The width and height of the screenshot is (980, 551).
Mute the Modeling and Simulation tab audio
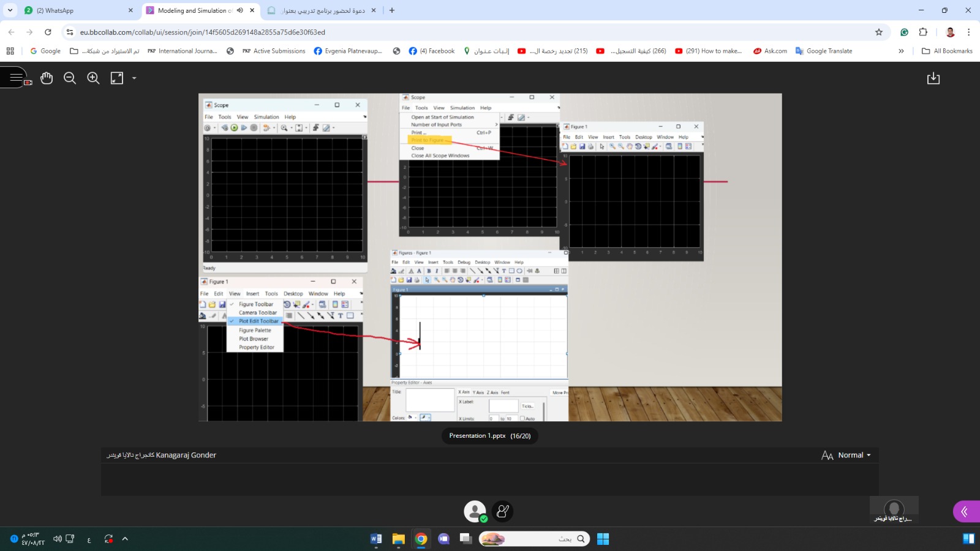(x=240, y=10)
